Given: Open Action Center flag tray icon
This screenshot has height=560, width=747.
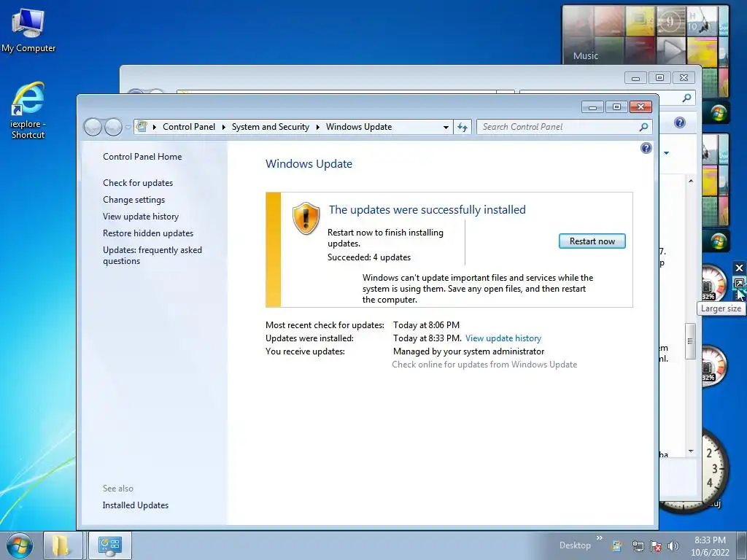Looking at the screenshot, I should tap(656, 545).
